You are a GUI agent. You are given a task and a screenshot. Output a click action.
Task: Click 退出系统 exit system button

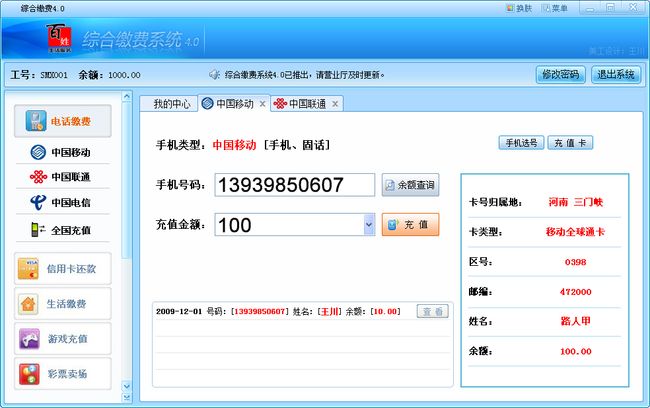coord(616,75)
